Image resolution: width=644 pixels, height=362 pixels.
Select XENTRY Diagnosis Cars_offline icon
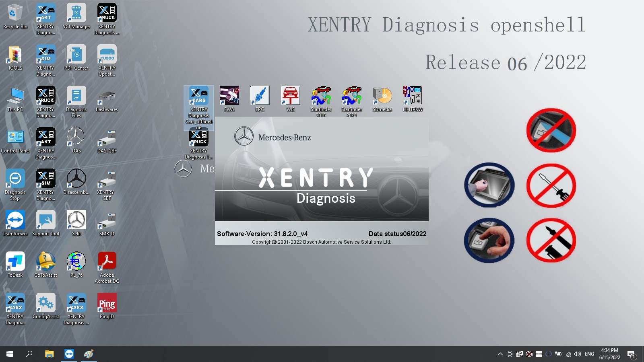coord(199,107)
